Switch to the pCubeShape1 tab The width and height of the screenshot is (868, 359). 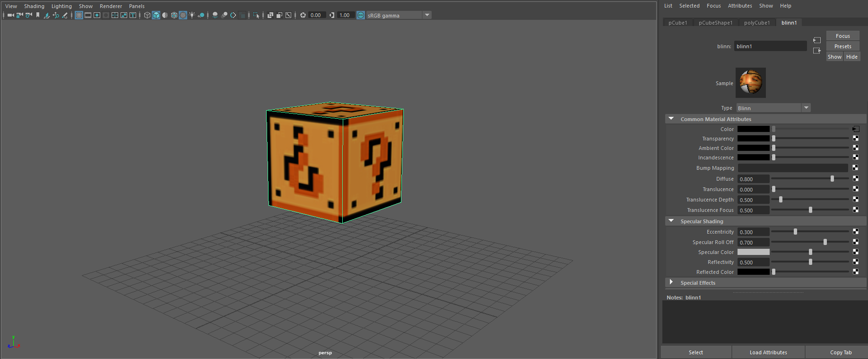point(715,23)
